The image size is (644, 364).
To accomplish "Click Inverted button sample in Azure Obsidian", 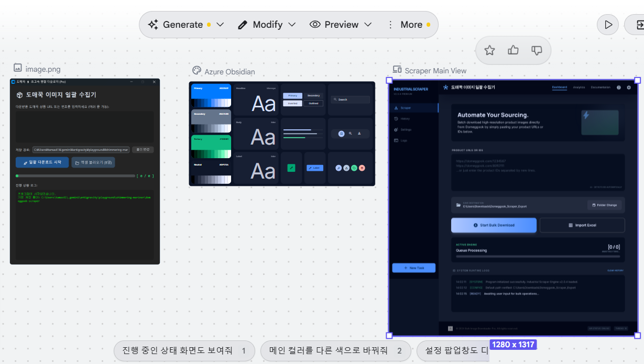I will click(292, 103).
